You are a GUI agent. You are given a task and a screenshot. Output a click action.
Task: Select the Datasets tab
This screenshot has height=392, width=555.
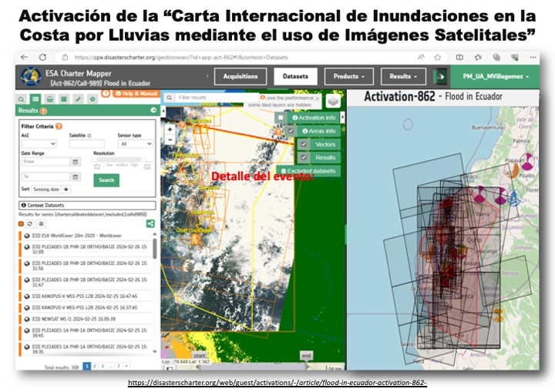coord(295,76)
